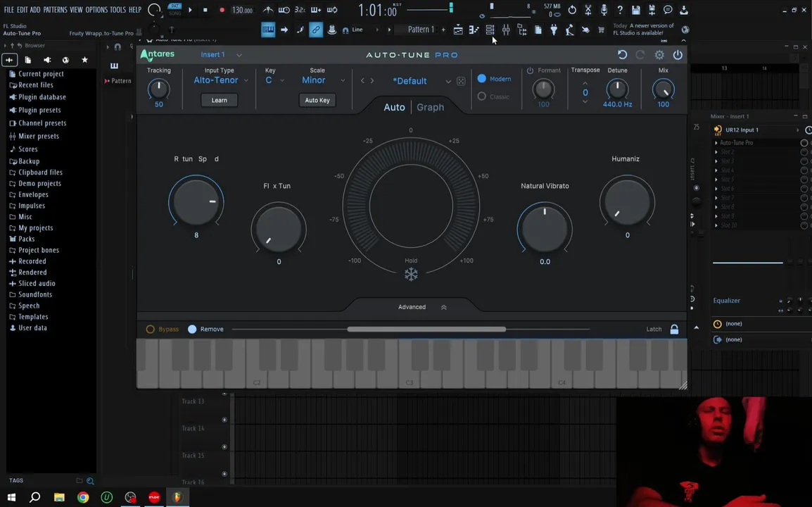Click the Natural Vibrato knob
812x507 pixels.
[x=545, y=229]
